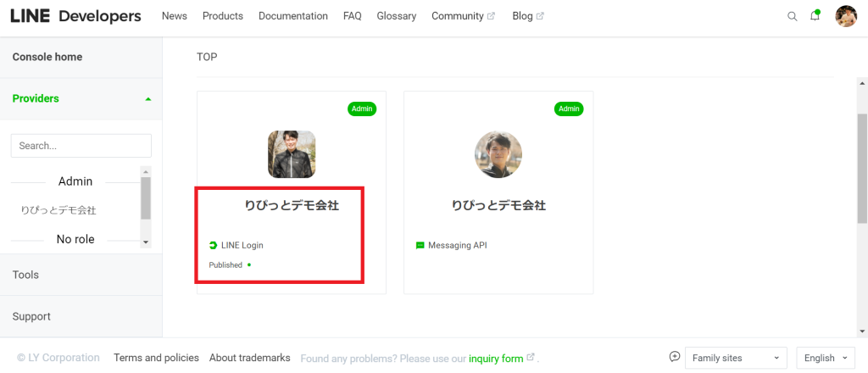
Task: Click the provider list scrollbar down arrow
Action: click(x=146, y=242)
